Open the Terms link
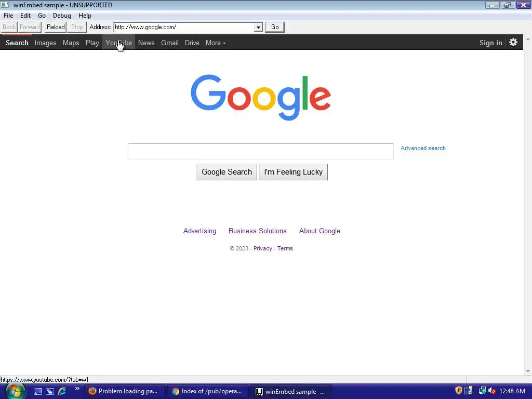The image size is (532, 399). pyautogui.click(x=285, y=248)
